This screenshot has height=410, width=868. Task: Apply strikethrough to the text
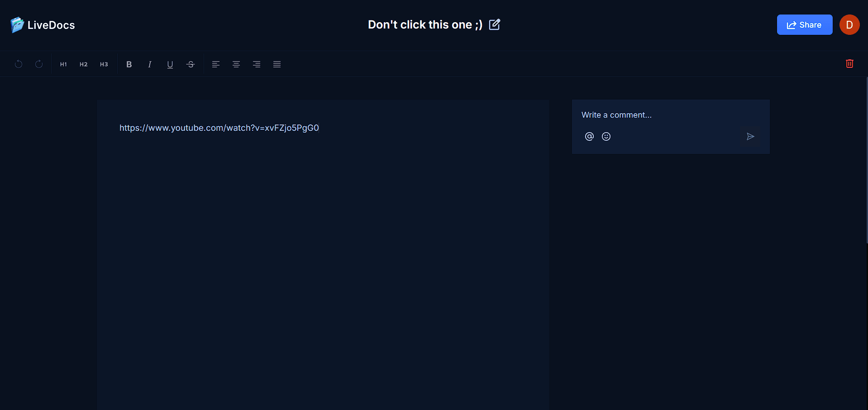tap(190, 64)
